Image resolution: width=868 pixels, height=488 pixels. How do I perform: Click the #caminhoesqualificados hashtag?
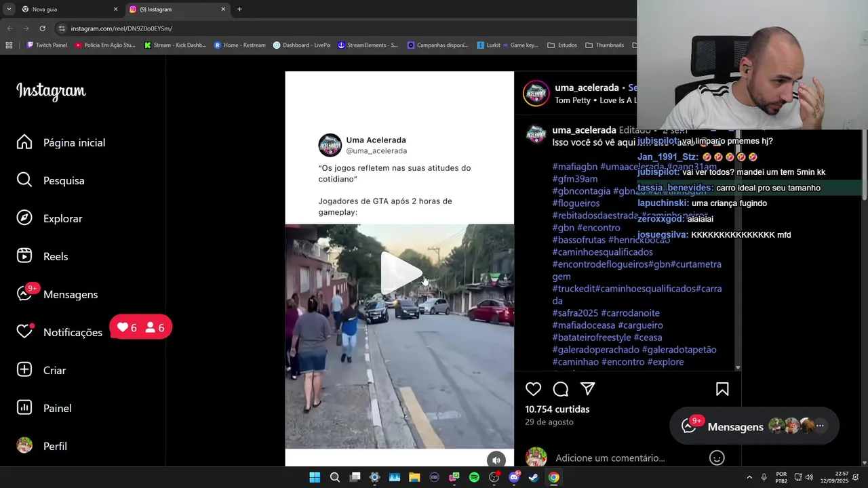tap(602, 252)
